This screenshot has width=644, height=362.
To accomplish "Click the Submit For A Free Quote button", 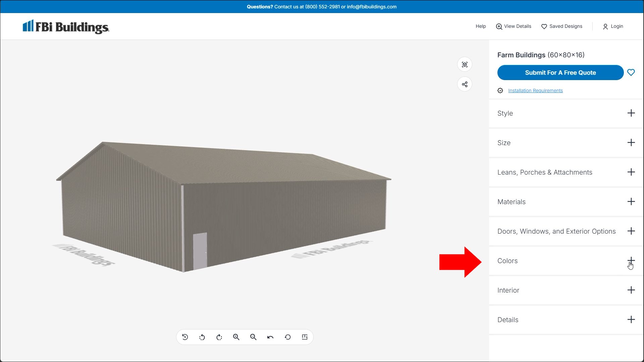I will click(x=560, y=73).
